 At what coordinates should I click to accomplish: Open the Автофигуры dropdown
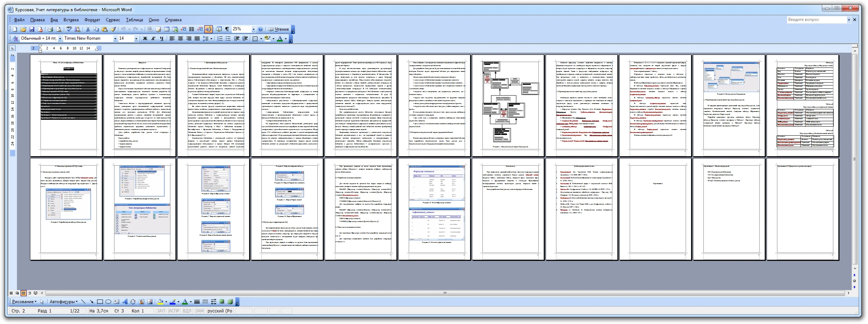click(63, 302)
